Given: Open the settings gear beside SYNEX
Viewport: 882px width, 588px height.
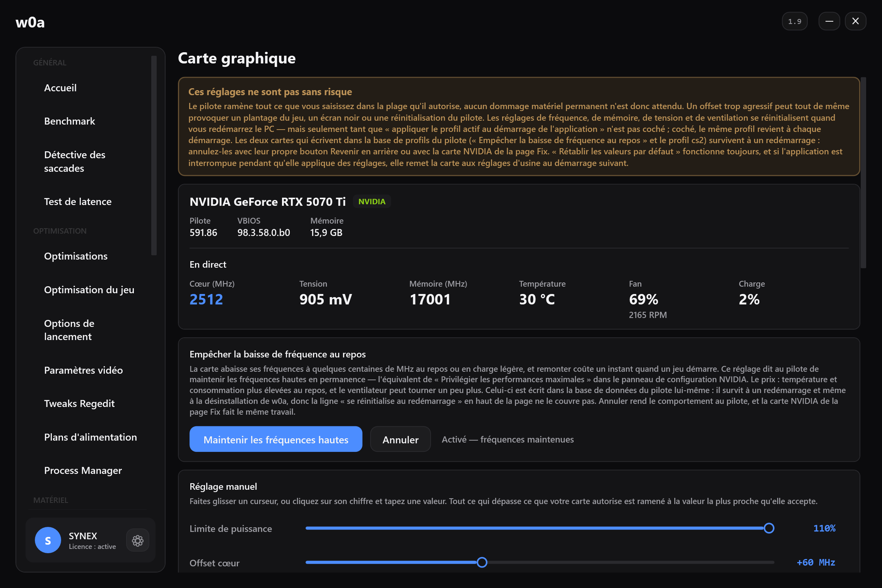Looking at the screenshot, I should click(138, 540).
